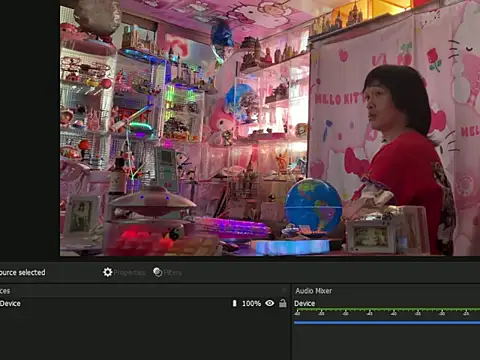The width and height of the screenshot is (480, 360).
Task: Click the Properties gear icon
Action: click(108, 272)
